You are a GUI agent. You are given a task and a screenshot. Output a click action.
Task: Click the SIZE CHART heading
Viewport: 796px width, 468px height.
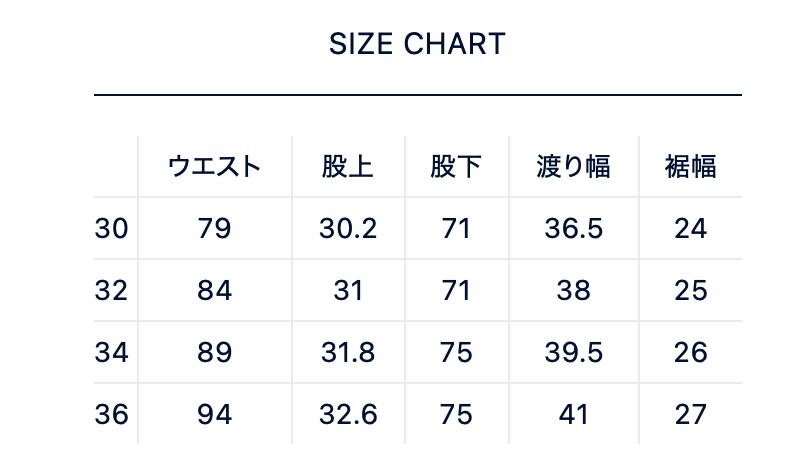point(417,44)
